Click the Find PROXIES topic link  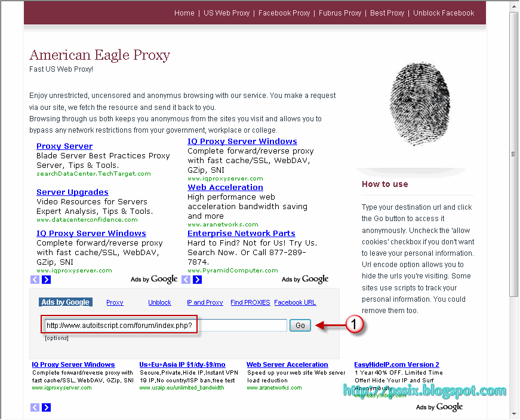pos(250,302)
